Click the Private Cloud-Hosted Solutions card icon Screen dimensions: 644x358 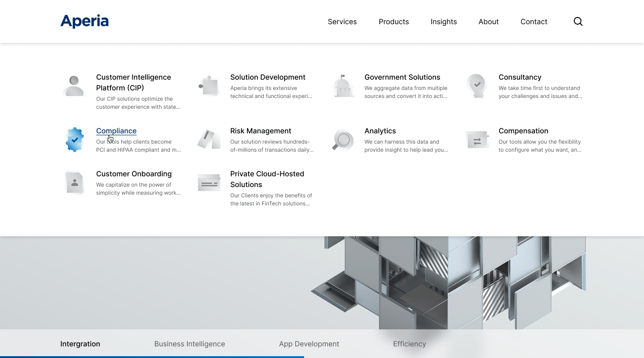pyautogui.click(x=209, y=183)
